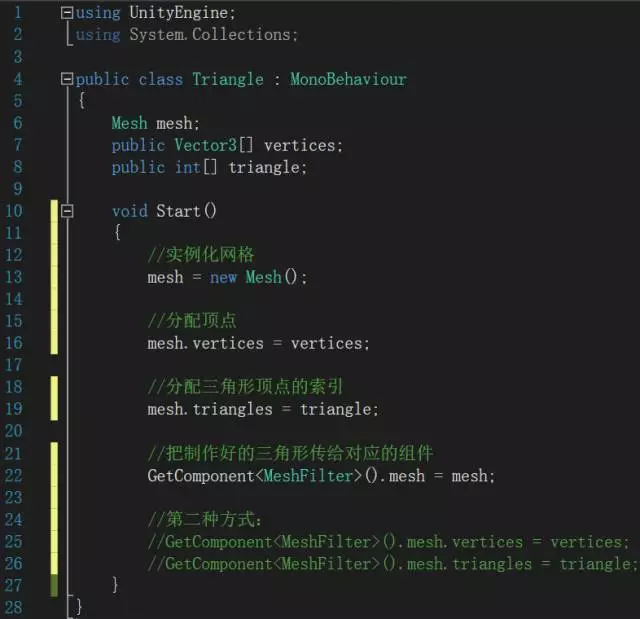Collapse the Start method block

coord(67,211)
